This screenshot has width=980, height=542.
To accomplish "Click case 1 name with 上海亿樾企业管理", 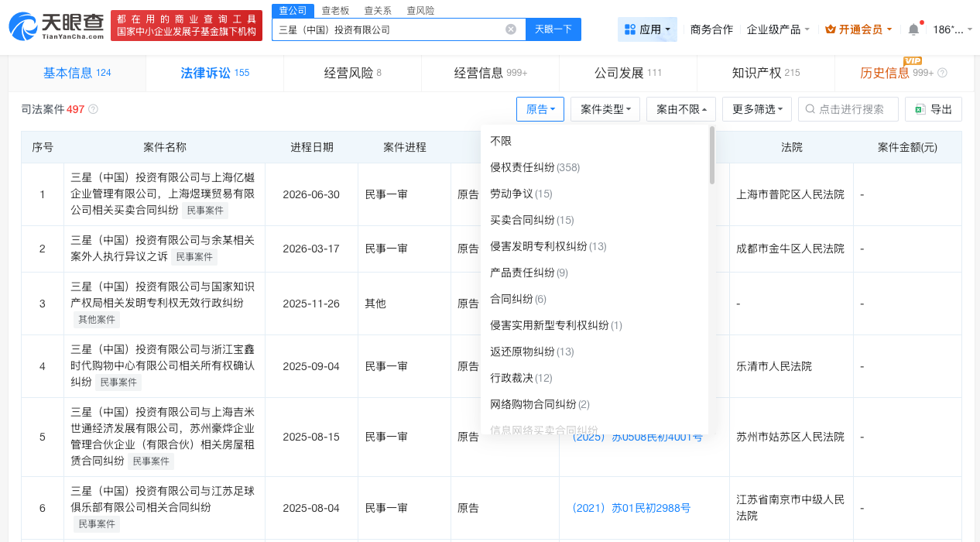I will coord(163,194).
